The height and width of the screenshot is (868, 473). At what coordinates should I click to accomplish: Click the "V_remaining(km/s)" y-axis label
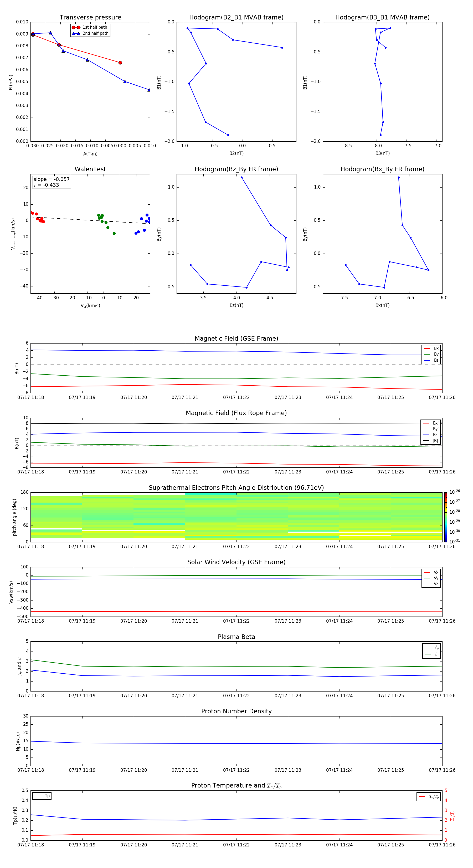13,234
